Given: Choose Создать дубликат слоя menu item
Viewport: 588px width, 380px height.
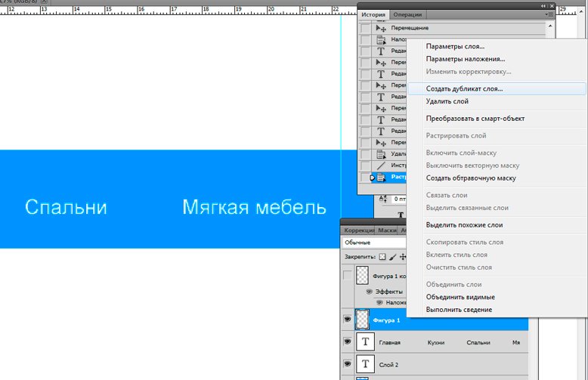Looking at the screenshot, I should tap(464, 88).
